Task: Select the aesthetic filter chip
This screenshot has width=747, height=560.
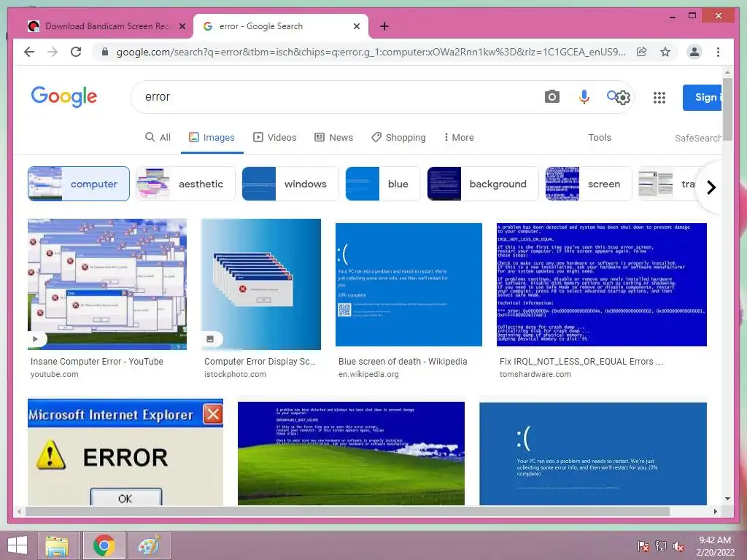Action: point(185,184)
